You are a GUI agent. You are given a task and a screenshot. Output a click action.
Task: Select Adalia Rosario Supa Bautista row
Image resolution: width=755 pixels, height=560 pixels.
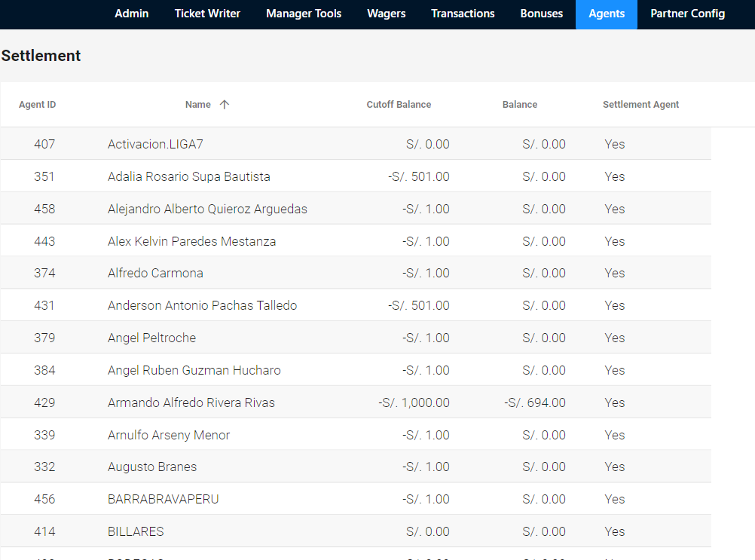[x=188, y=176]
